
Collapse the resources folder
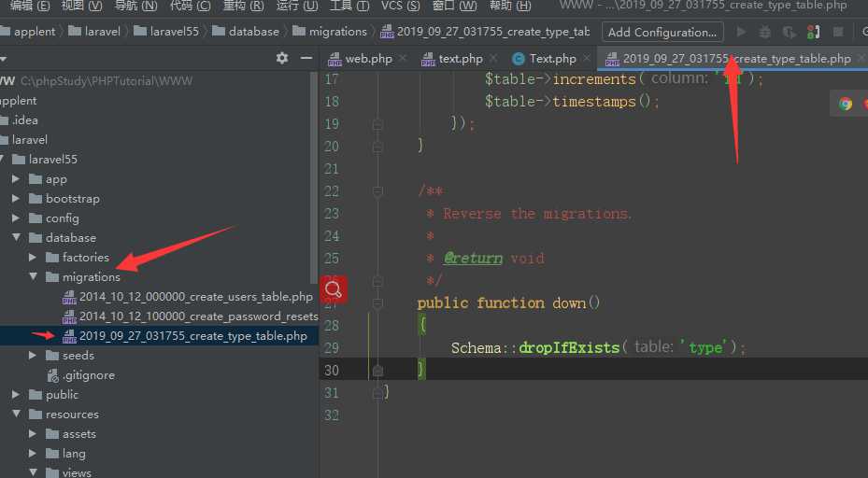16,414
